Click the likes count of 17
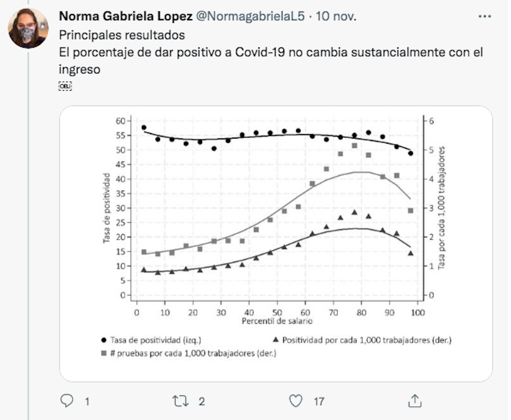The image size is (511, 420). pos(319,401)
